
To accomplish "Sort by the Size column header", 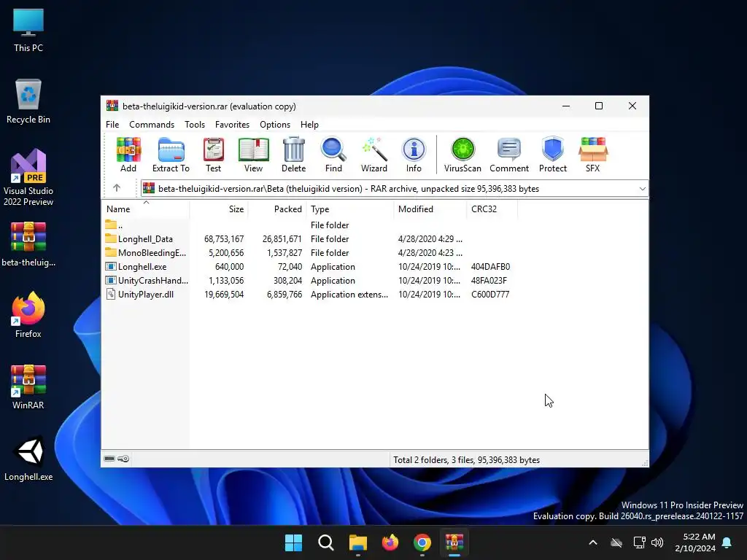I will coord(219,209).
